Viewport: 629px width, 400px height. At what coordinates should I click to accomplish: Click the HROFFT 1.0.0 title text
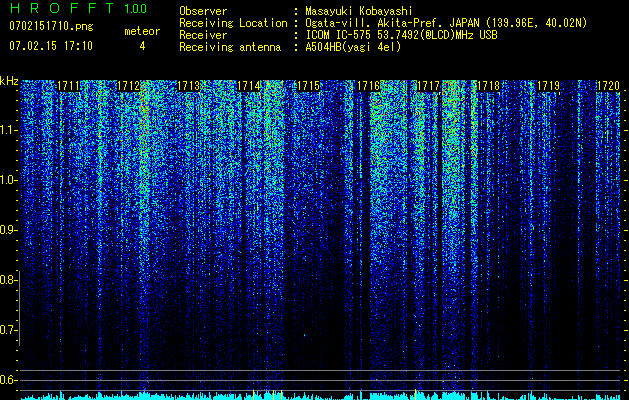tap(78, 8)
